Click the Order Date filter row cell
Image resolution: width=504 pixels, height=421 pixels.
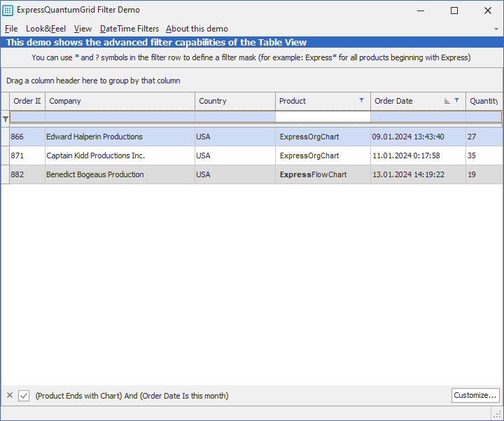coord(418,117)
